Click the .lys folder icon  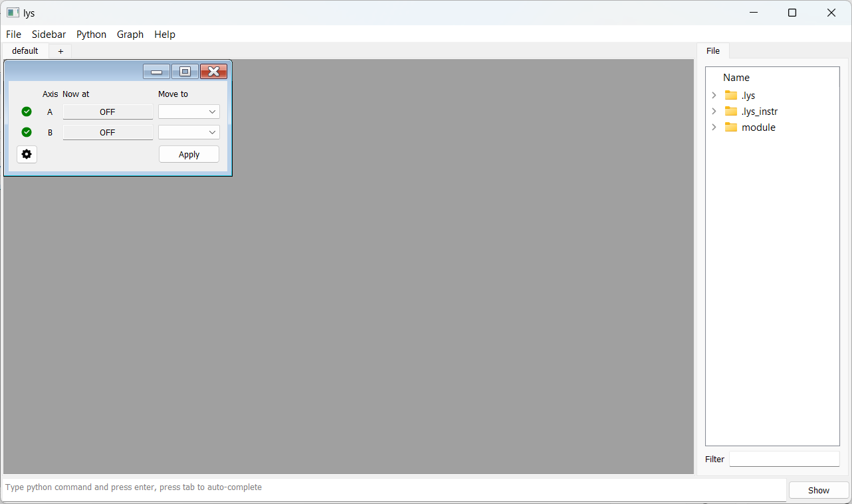point(731,95)
